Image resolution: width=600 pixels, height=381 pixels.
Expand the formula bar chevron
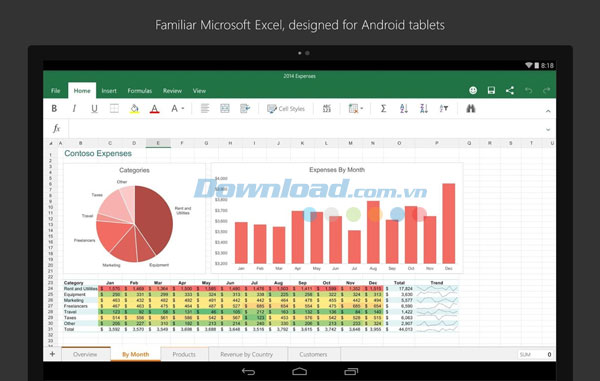[x=548, y=130]
